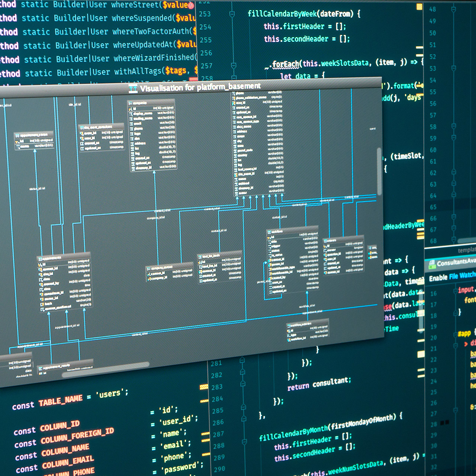The image size is (476, 476).
Task: Collapse the fillCalendarByWeek fold marker at line 253
Action: point(232,14)
